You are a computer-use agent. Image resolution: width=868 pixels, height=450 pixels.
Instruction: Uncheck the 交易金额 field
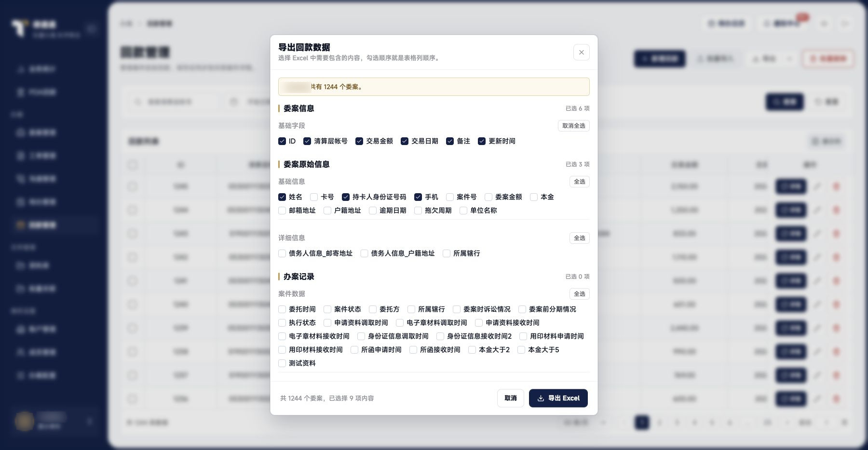[359, 141]
